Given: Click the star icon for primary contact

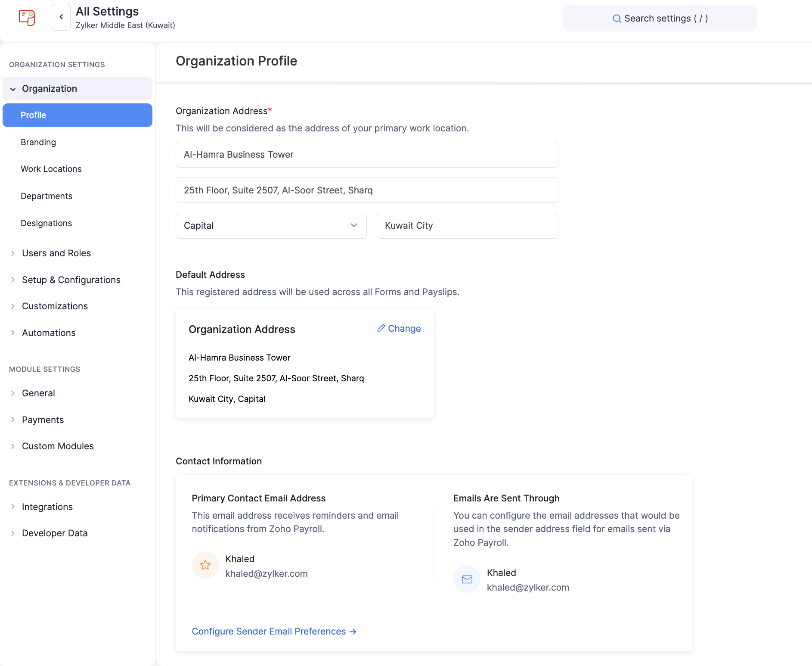Looking at the screenshot, I should point(205,565).
